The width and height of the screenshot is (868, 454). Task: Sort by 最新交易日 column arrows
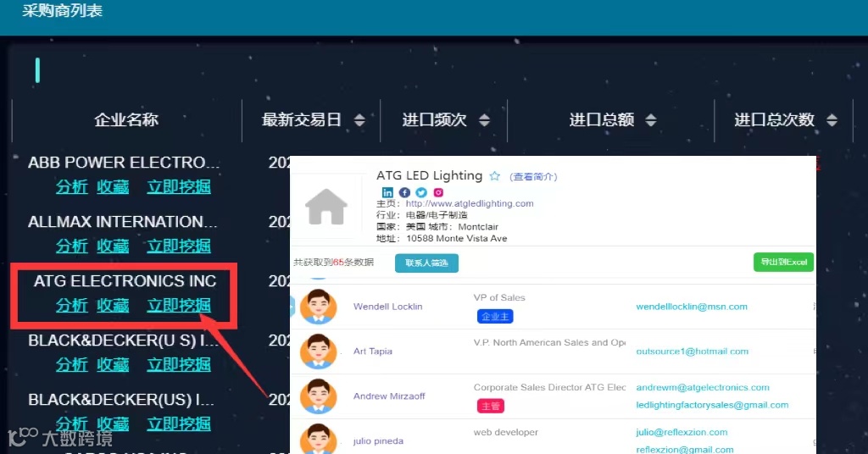pos(359,120)
